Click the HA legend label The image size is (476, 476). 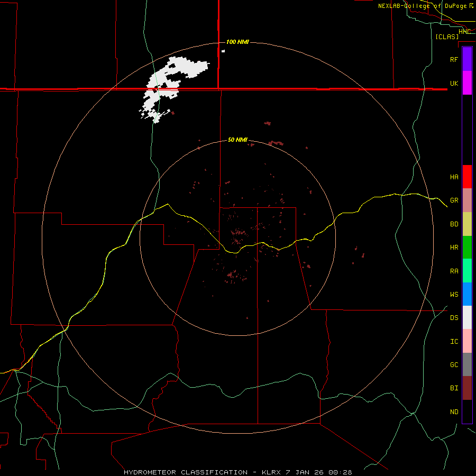[454, 177]
